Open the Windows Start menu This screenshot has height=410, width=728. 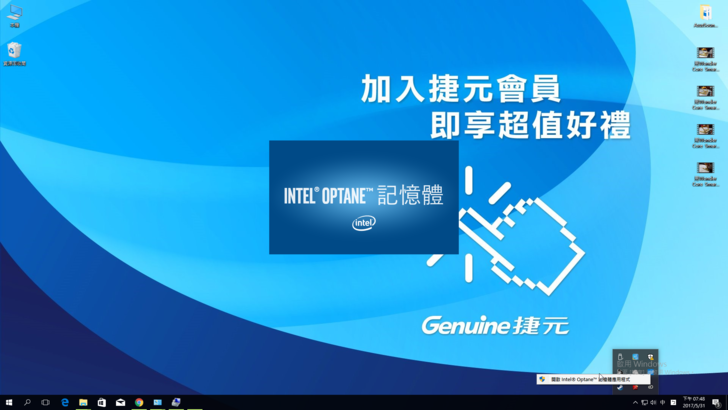9,403
